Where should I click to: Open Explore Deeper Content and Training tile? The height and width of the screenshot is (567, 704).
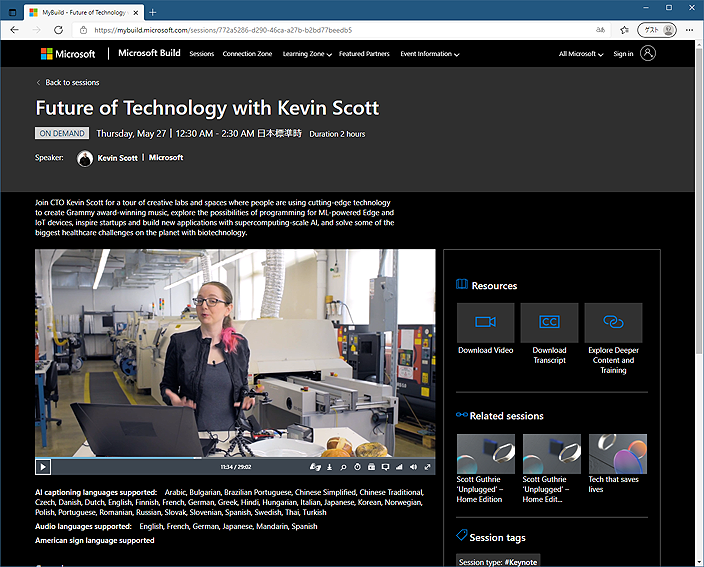coord(613,323)
